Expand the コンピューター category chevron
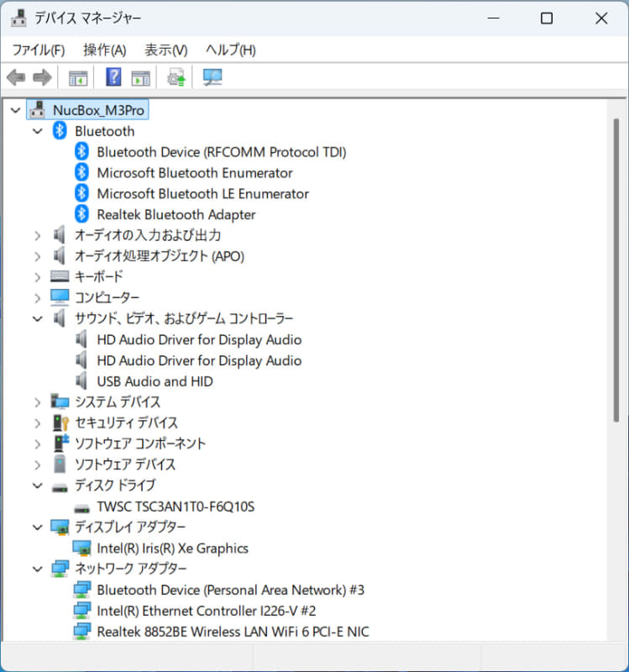Viewport: 629px width, 672px height. (x=38, y=298)
